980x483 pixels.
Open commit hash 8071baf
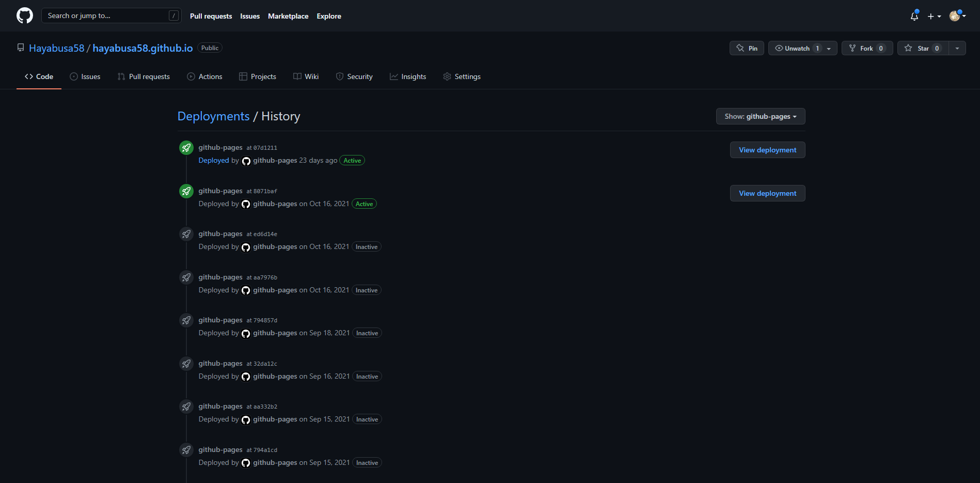pos(265,191)
